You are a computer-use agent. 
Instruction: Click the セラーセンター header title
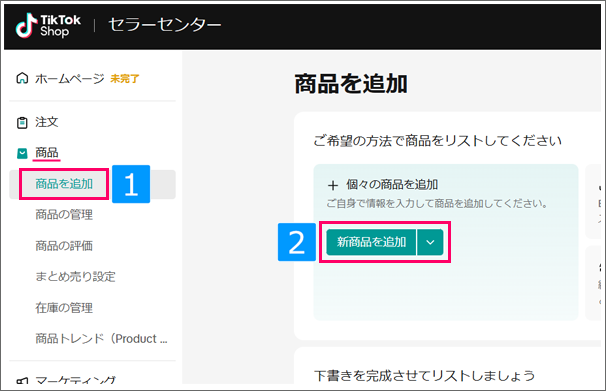[x=165, y=26]
